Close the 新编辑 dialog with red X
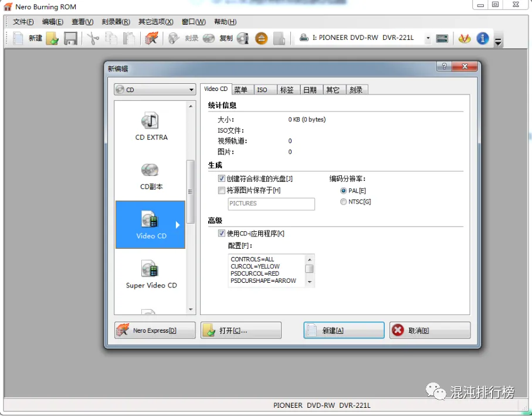 point(465,66)
